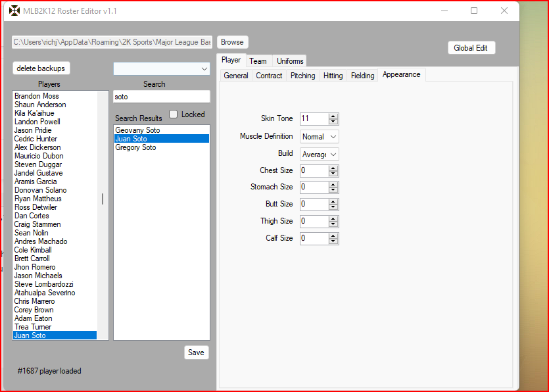Select Mauricio Dubon in Players list

click(x=55, y=156)
